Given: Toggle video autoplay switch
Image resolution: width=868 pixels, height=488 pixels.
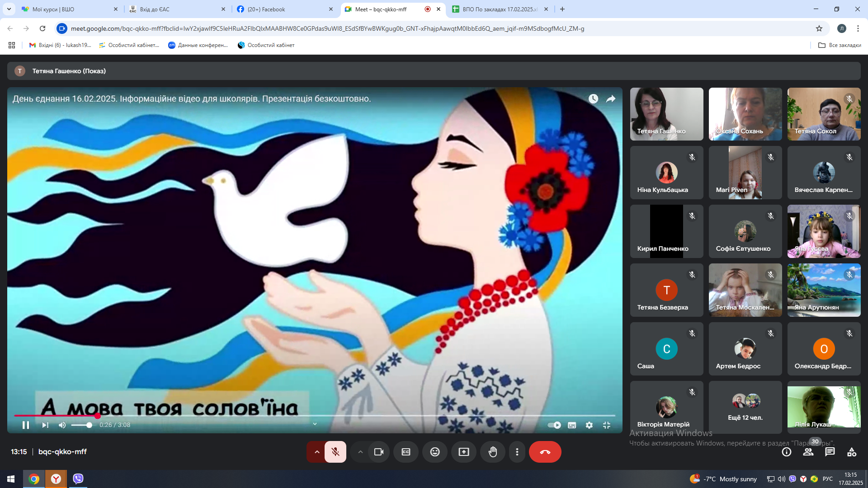Looking at the screenshot, I should (x=554, y=425).
